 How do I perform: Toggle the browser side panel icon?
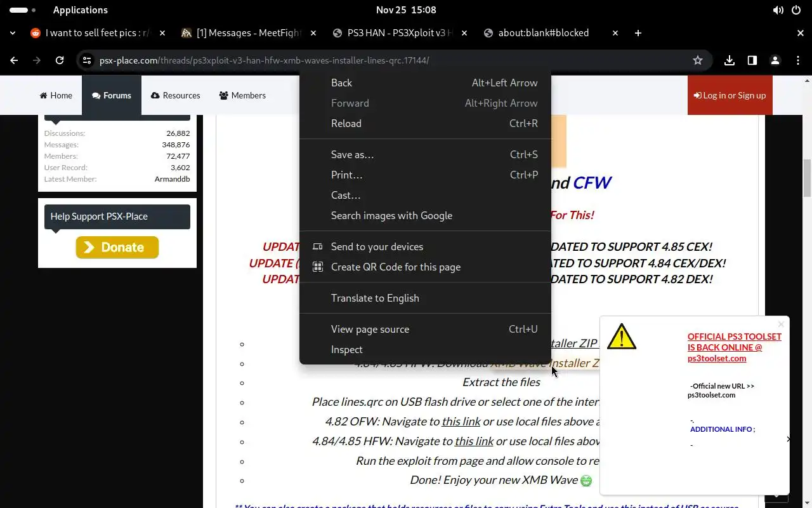[x=752, y=60]
